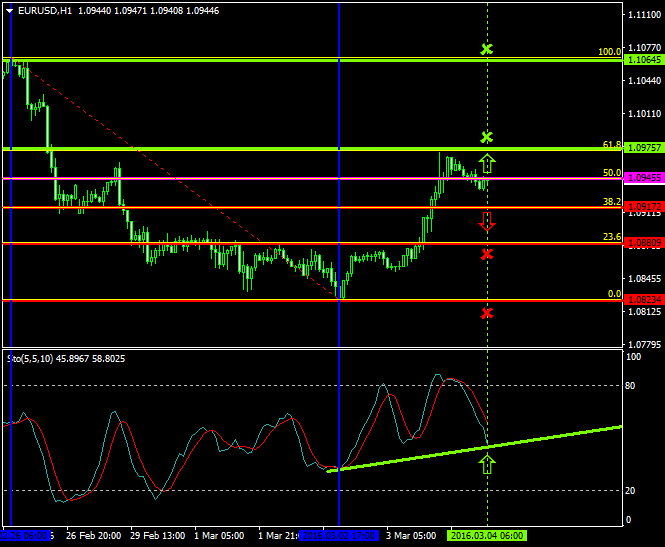Click green up arrow in stochastic panel
The image size is (665, 547).
pyautogui.click(x=487, y=463)
